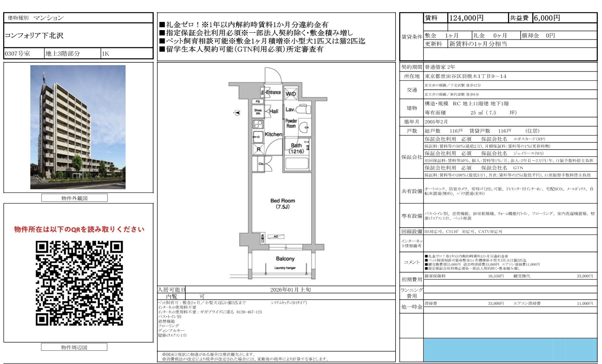
Task: Click the entrance door swing symbol
Action: click(x=273, y=76)
